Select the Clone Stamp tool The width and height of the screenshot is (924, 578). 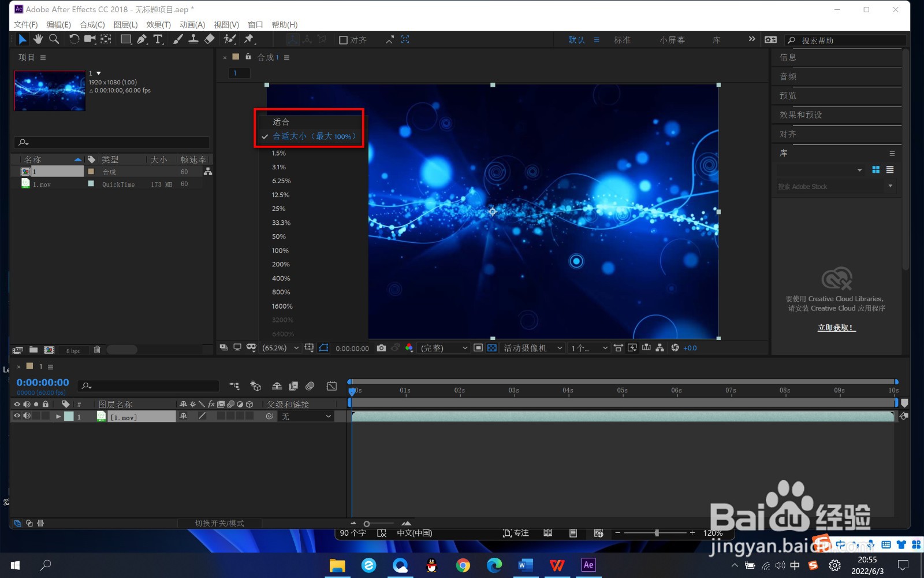(193, 39)
